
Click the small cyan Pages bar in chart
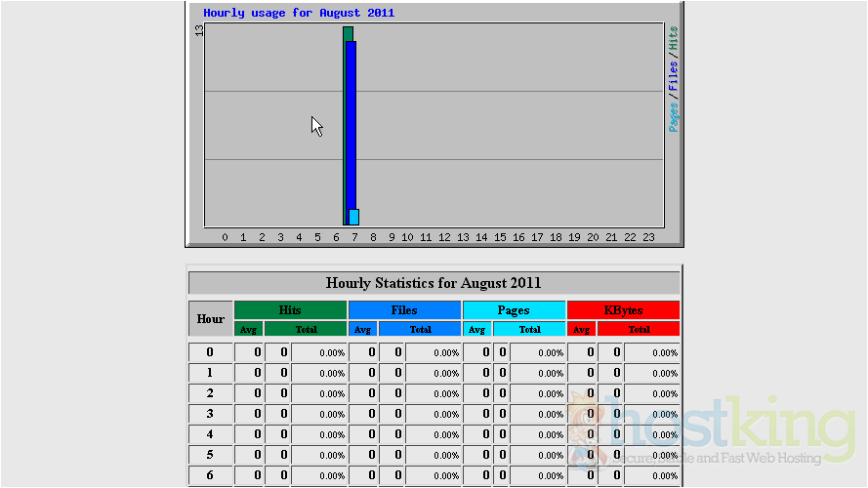point(354,217)
